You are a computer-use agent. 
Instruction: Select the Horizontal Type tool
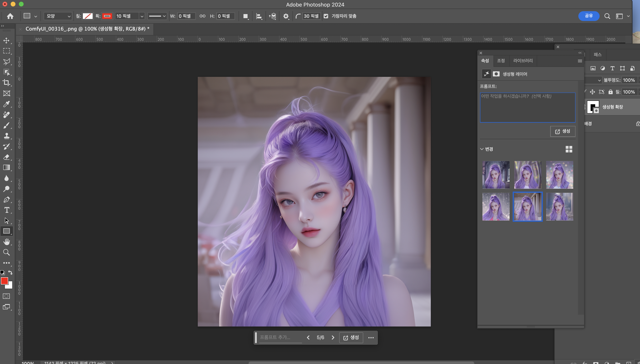coord(7,210)
